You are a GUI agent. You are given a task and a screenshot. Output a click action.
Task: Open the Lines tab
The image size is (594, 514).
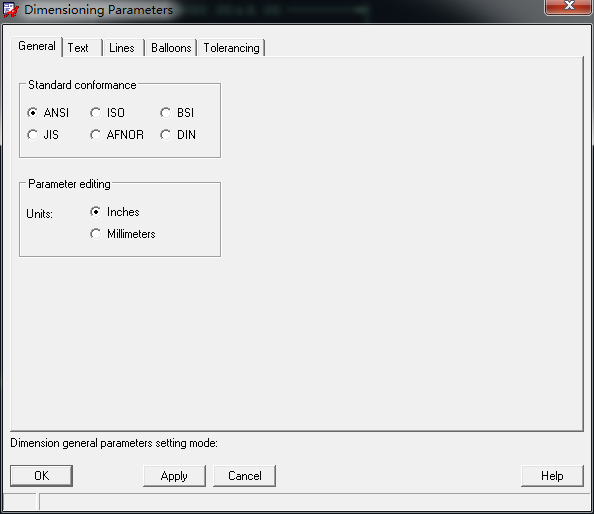pos(123,48)
